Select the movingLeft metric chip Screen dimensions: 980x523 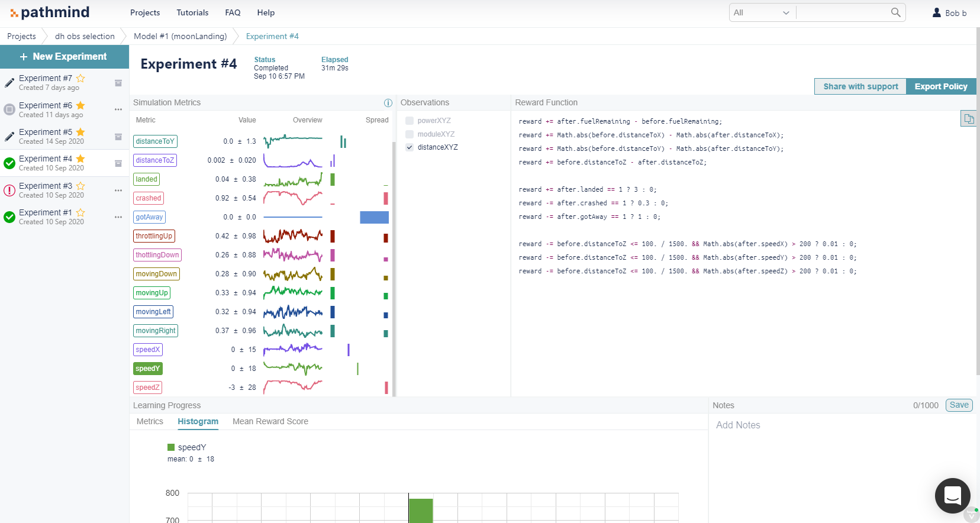pyautogui.click(x=153, y=312)
